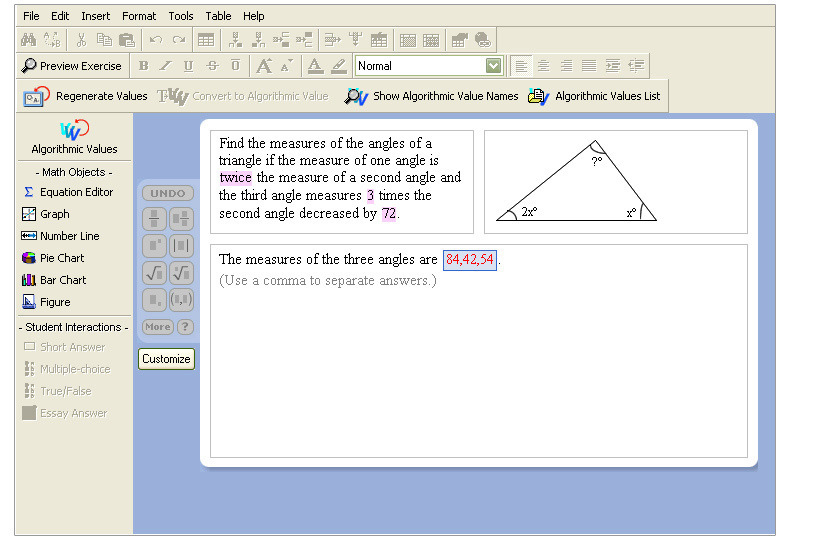This screenshot has width=835, height=541.
Task: Toggle Overline formatting
Action: pos(235,65)
